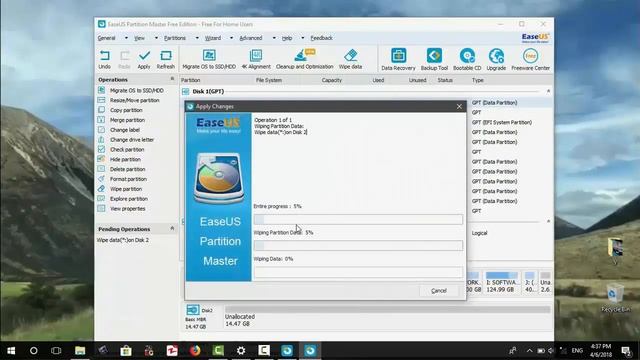640x360 pixels.
Task: Expand dropdown arrow next to Advanced
Action: [x=274, y=38]
